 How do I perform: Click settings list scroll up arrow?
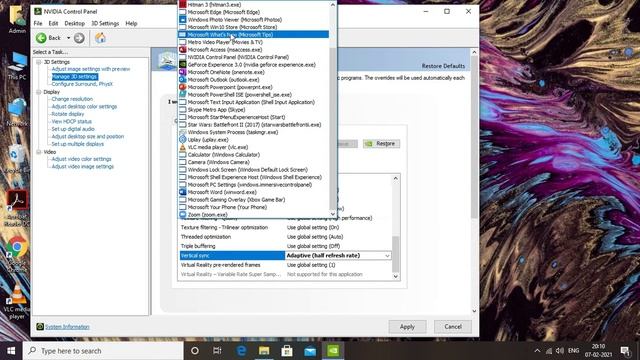pos(396,178)
